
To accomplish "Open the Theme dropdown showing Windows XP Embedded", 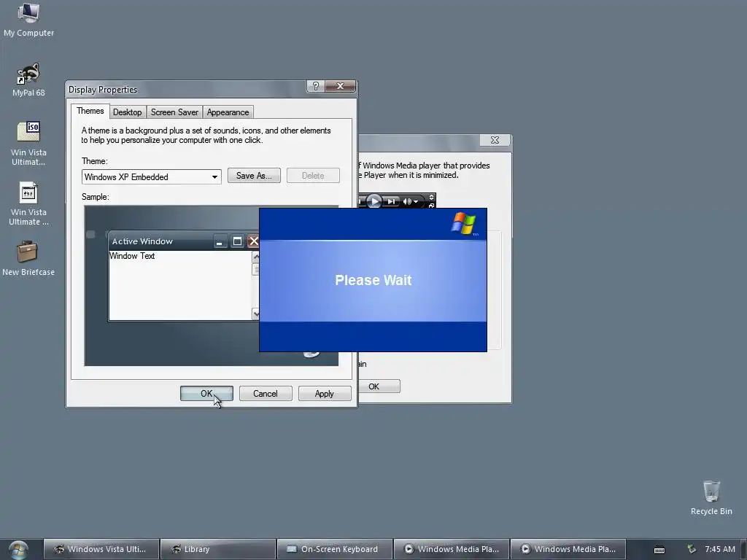I will [x=152, y=176].
